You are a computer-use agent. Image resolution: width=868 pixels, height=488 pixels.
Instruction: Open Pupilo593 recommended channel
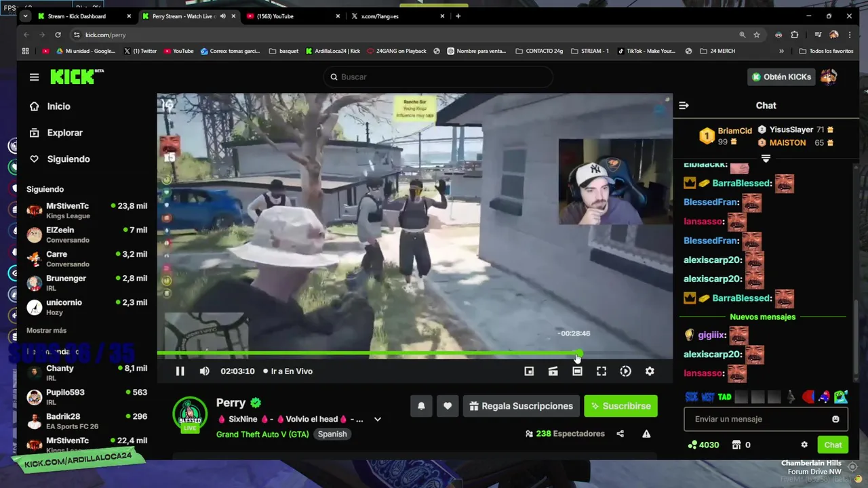coord(86,397)
